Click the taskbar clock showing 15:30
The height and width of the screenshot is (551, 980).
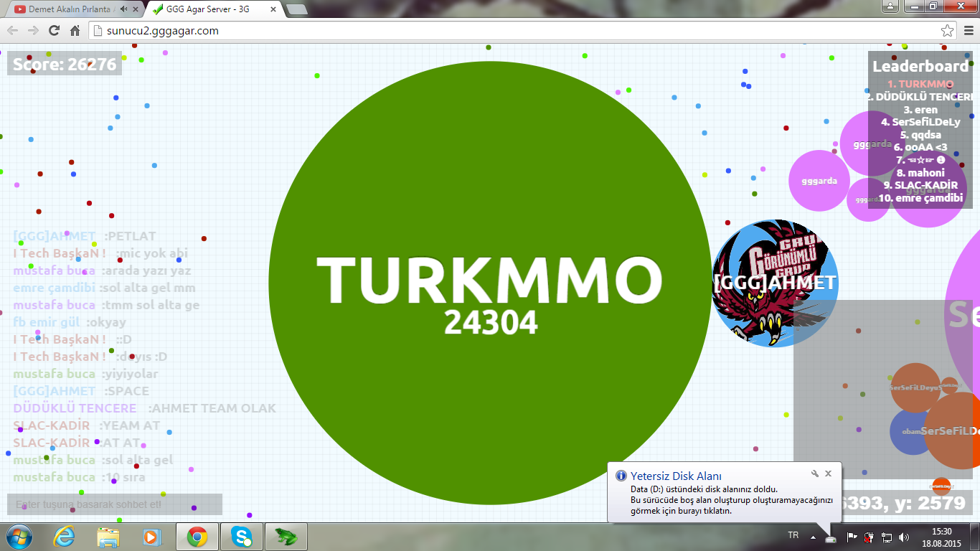click(x=941, y=537)
